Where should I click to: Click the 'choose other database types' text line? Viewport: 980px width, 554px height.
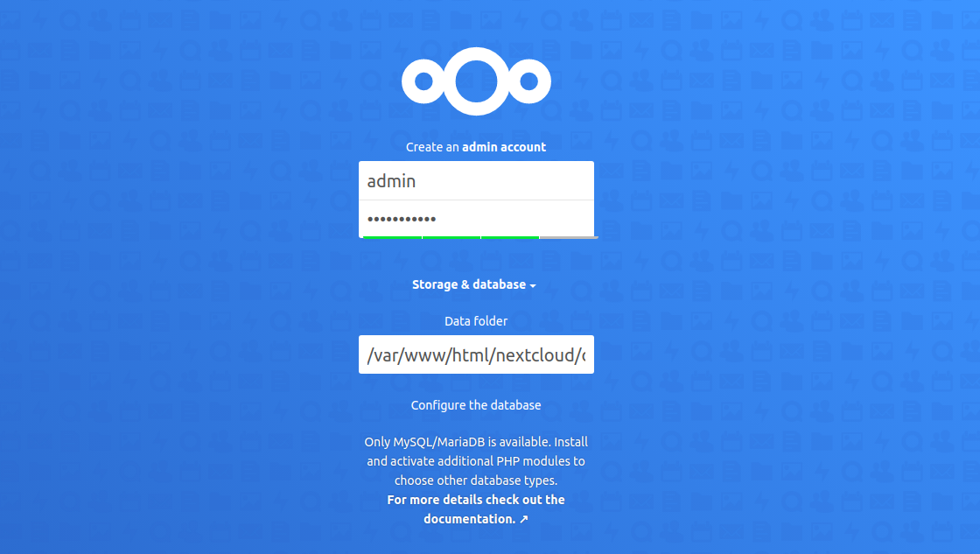pyautogui.click(x=476, y=480)
